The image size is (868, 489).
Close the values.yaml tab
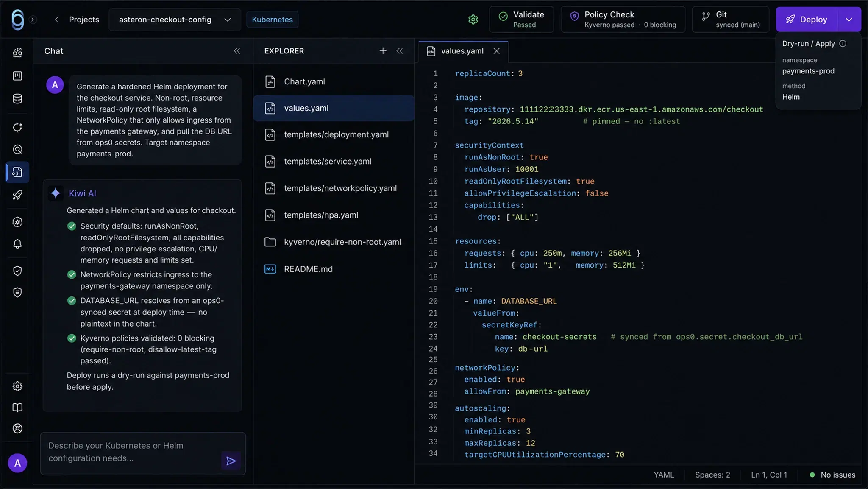497,51
